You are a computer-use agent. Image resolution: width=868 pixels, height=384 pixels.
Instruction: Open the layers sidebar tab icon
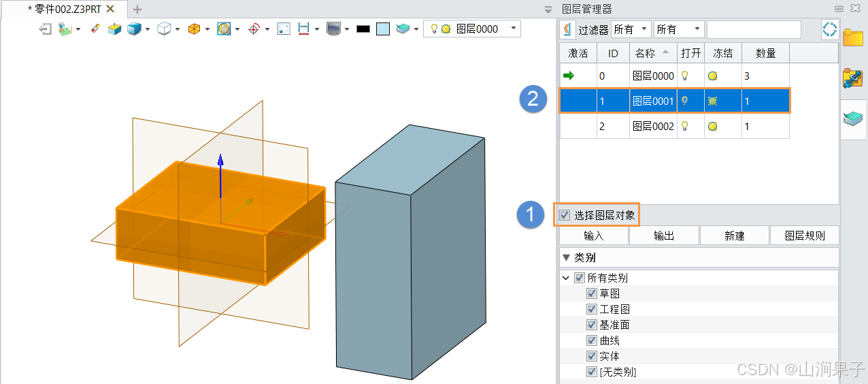[x=853, y=119]
